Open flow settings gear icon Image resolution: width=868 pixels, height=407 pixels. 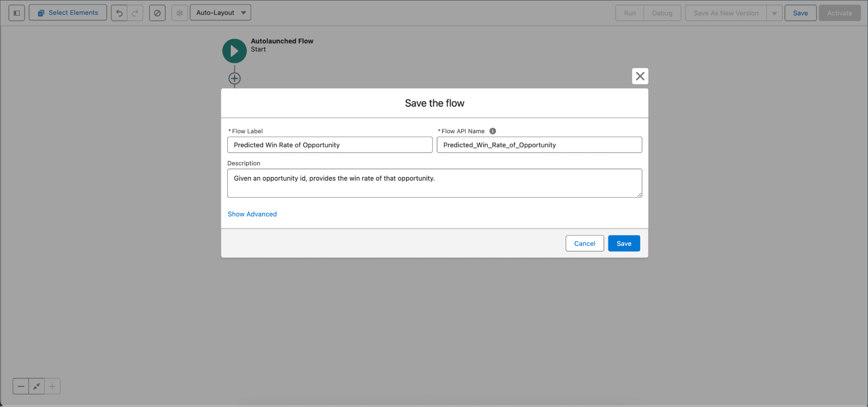click(x=180, y=13)
